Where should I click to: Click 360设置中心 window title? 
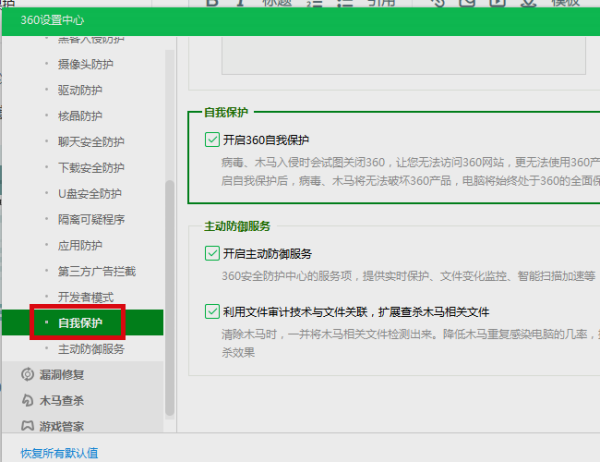[52, 20]
